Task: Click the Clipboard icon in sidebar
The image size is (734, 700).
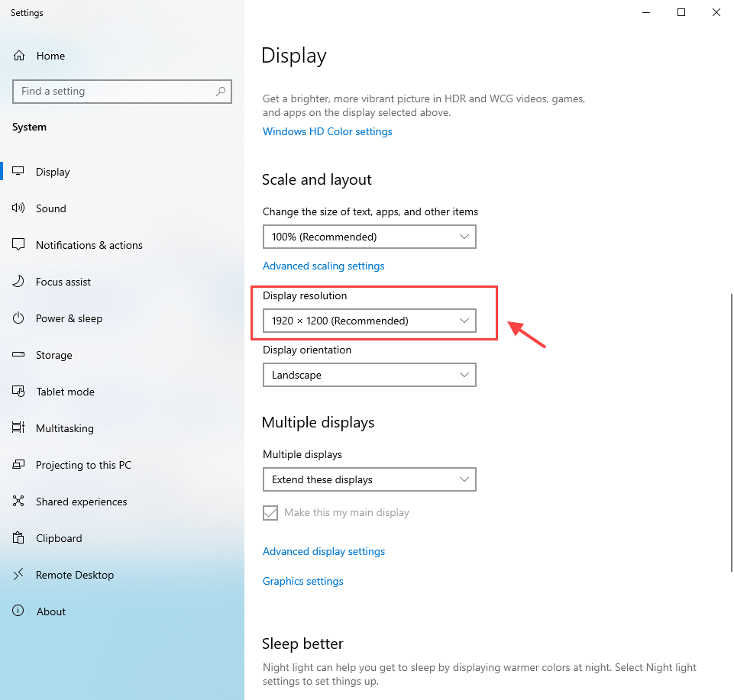Action: point(19,538)
